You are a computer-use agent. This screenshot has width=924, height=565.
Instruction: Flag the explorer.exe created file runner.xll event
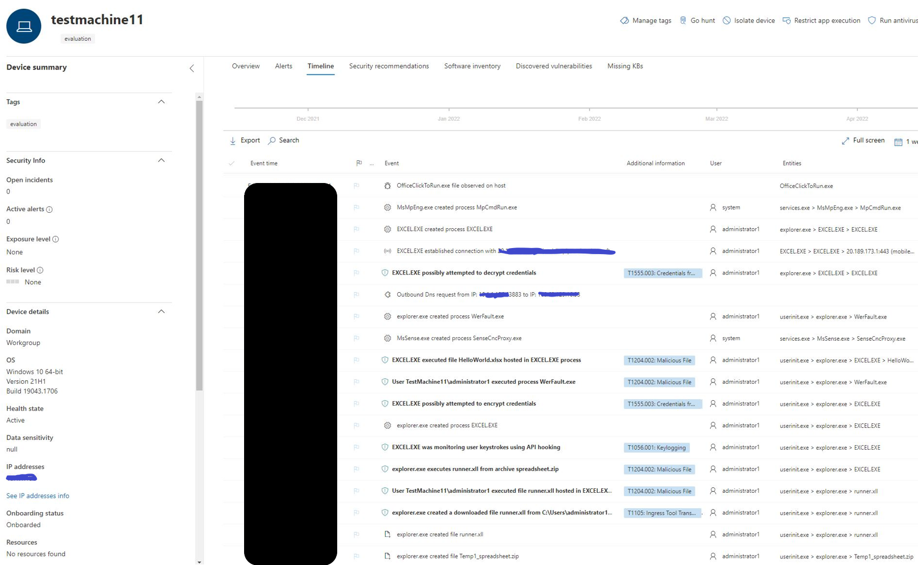point(356,535)
